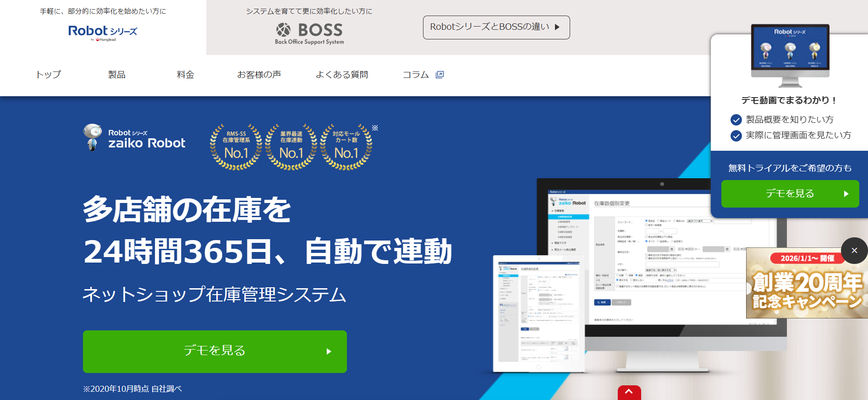Click the Robot series logo
Image resolution: width=868 pixels, height=400 pixels.
103,32
